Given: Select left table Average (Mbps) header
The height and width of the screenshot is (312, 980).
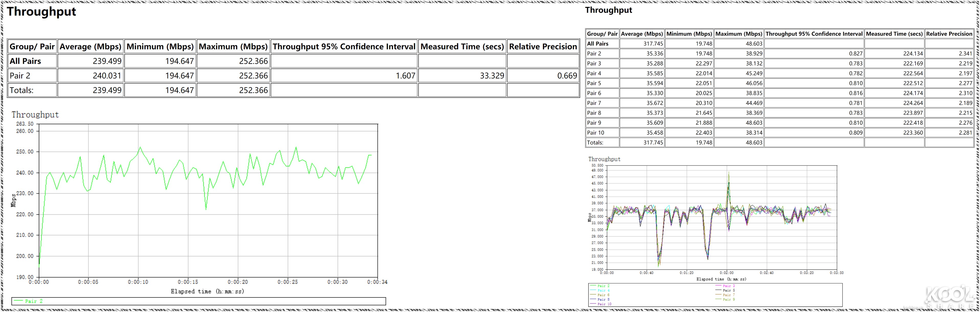Looking at the screenshot, I should coord(90,46).
